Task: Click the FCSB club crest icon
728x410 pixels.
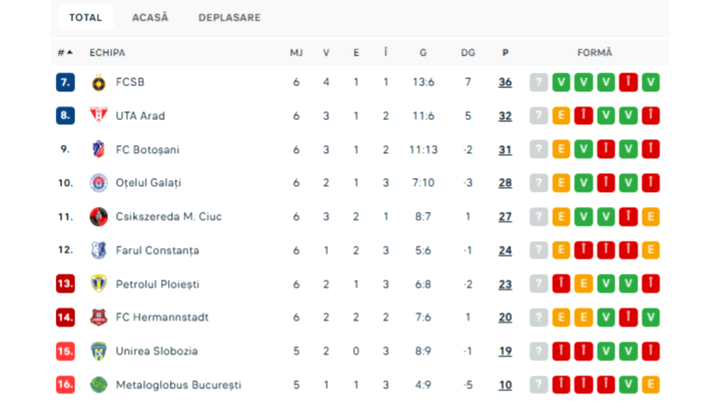Action: tap(98, 82)
